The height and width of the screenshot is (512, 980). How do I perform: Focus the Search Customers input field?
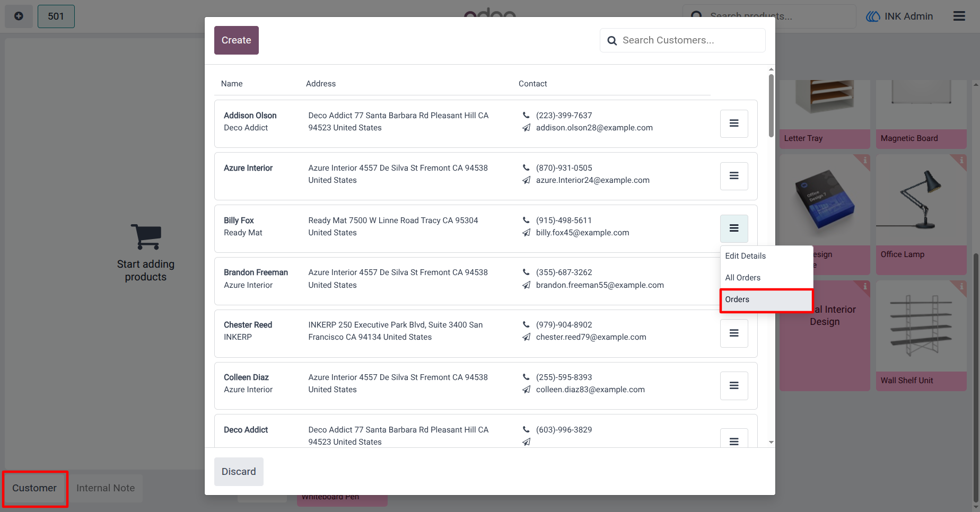pyautogui.click(x=682, y=40)
